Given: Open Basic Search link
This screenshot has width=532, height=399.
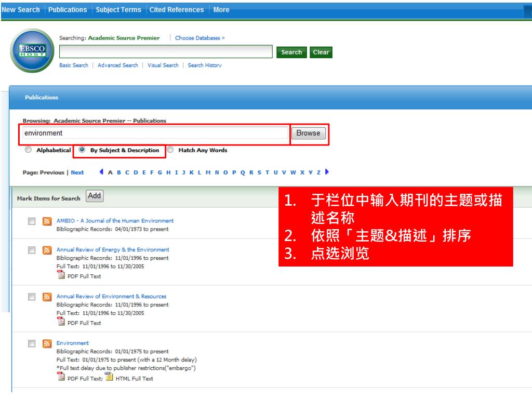Looking at the screenshot, I should coord(74,65).
